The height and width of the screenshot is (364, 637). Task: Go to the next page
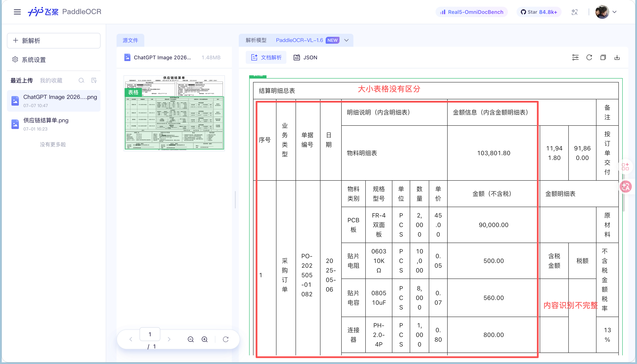click(169, 339)
